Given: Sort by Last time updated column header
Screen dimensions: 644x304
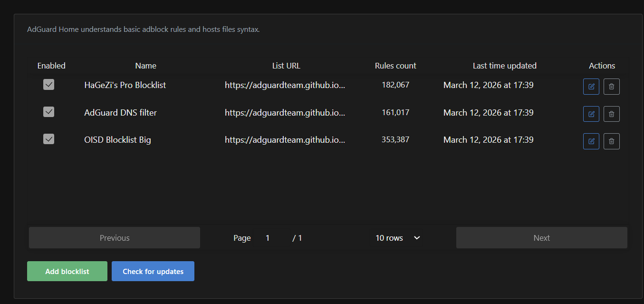Looking at the screenshot, I should coord(505,66).
